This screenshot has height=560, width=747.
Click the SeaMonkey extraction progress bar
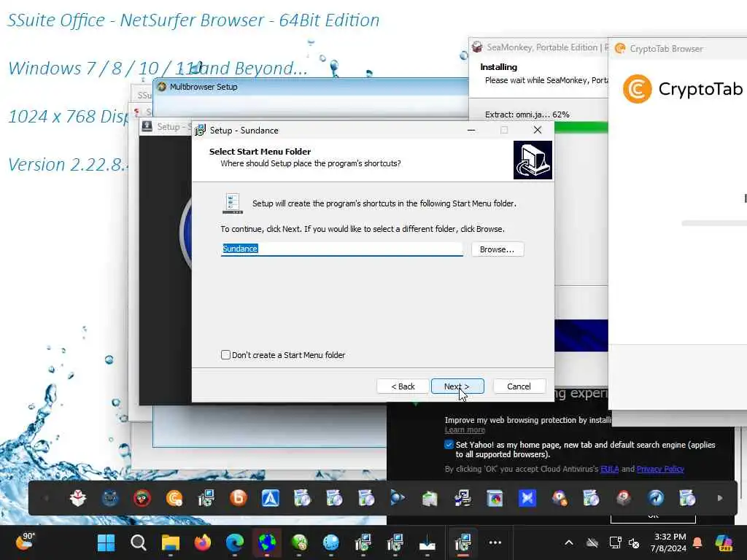pos(581,127)
